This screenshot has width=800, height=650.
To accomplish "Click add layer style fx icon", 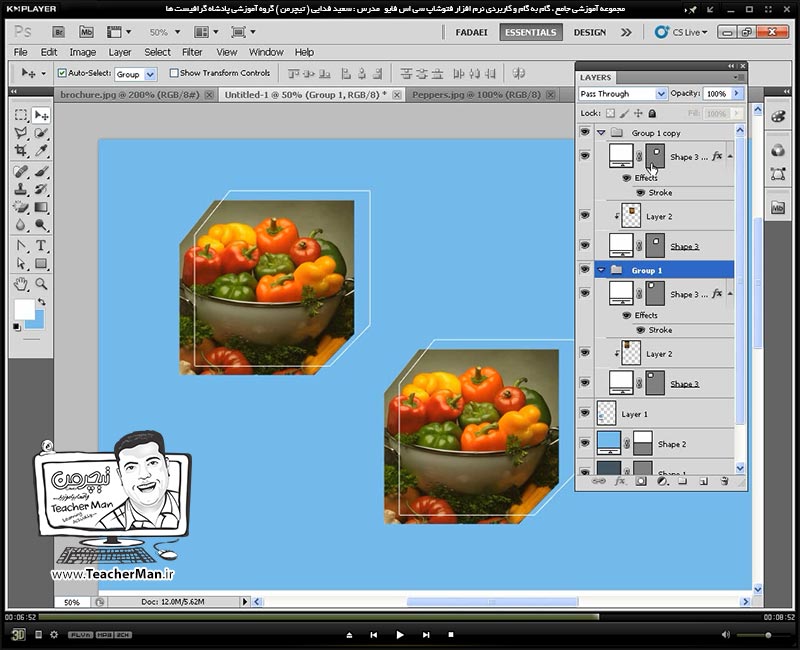I will coord(619,481).
